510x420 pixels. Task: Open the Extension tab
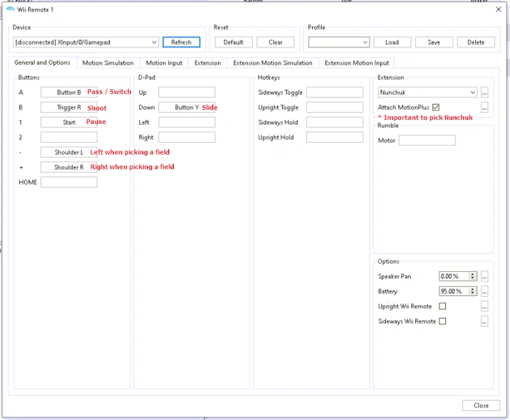click(207, 63)
